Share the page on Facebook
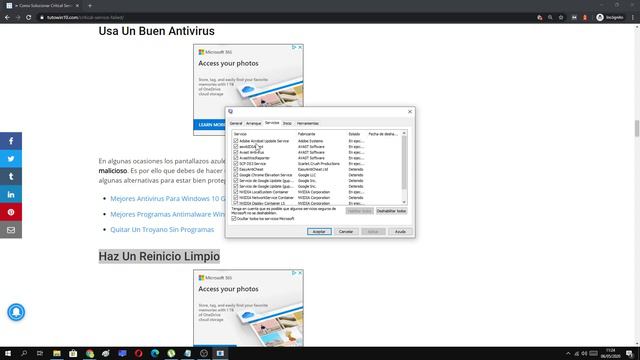This screenshot has height=360, width=640. [x=11, y=141]
